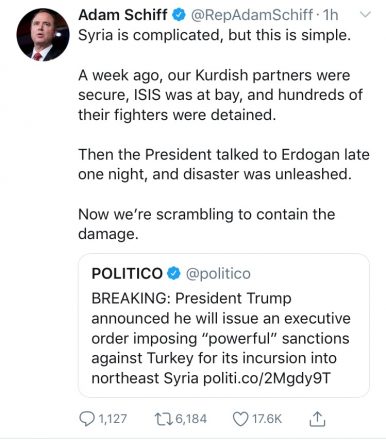Click the 6,184 retweets count
Image resolution: width=386 pixels, height=440 pixels.
[x=191, y=419]
